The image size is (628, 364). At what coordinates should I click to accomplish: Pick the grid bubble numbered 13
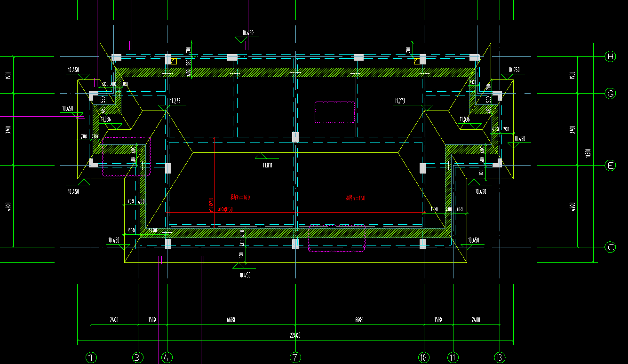[499, 357]
